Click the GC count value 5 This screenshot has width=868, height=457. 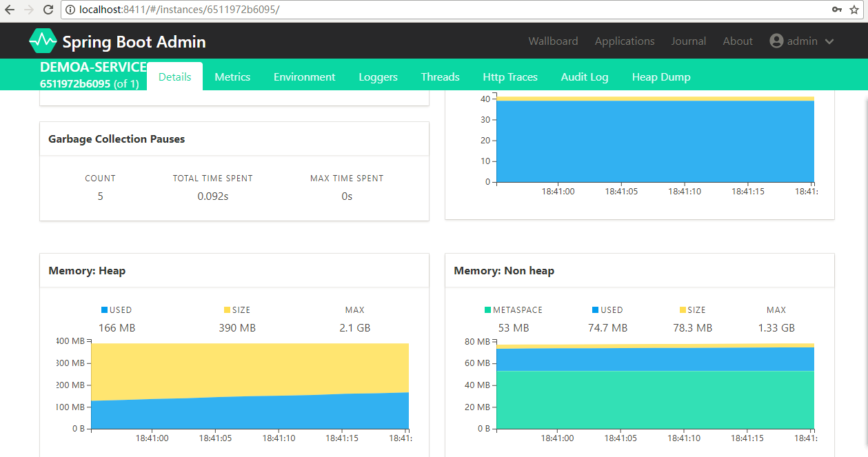[x=100, y=196]
